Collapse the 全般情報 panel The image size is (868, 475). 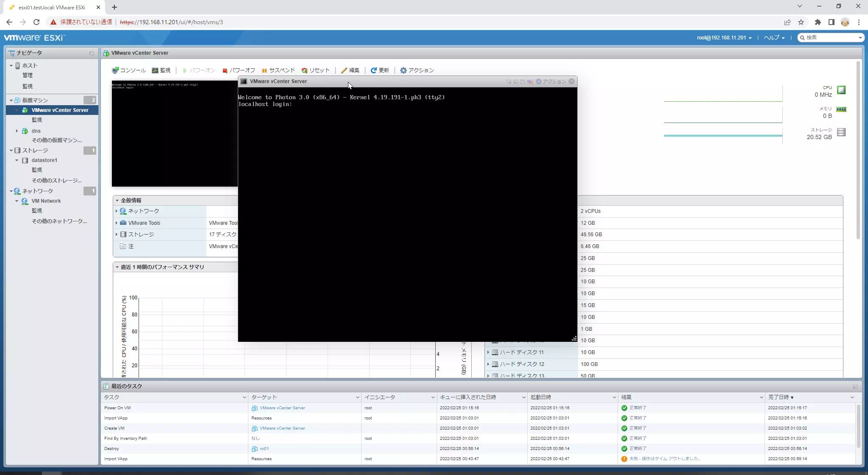pos(117,201)
